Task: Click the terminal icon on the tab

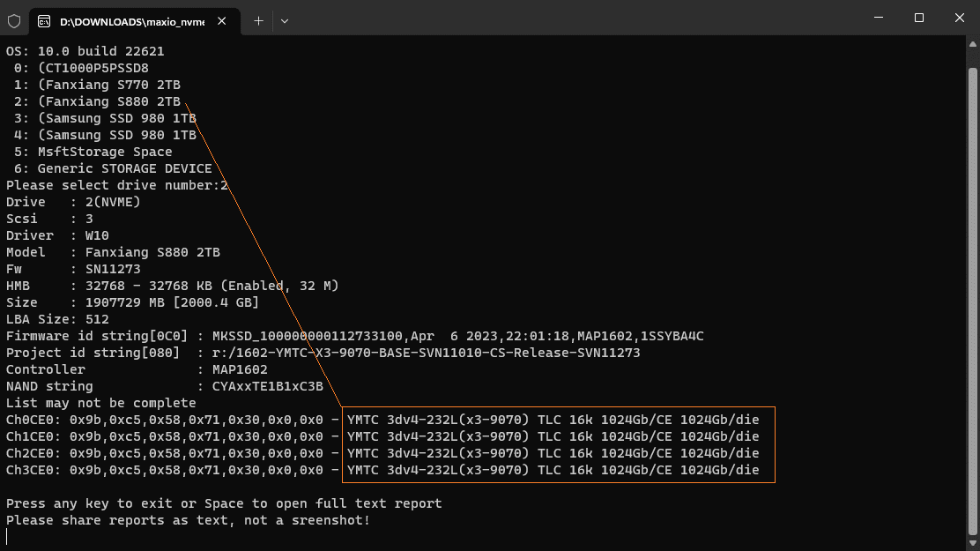Action: pyautogui.click(x=44, y=21)
